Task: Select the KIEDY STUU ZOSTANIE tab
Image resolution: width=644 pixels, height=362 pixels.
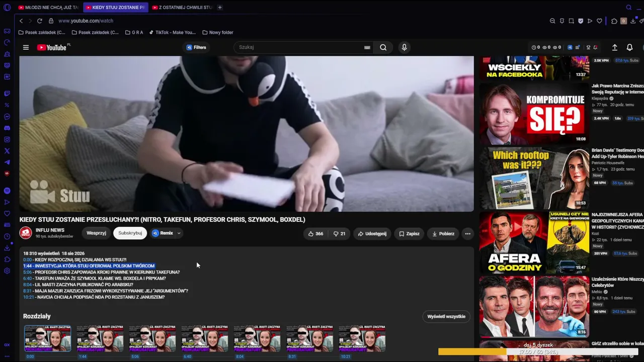Action: pos(115,8)
